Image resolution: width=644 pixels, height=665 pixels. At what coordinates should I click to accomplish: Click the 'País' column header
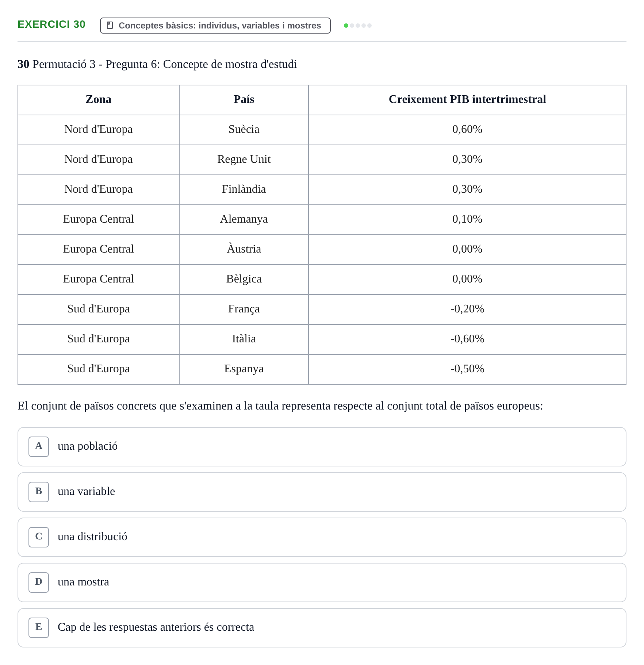[244, 100]
